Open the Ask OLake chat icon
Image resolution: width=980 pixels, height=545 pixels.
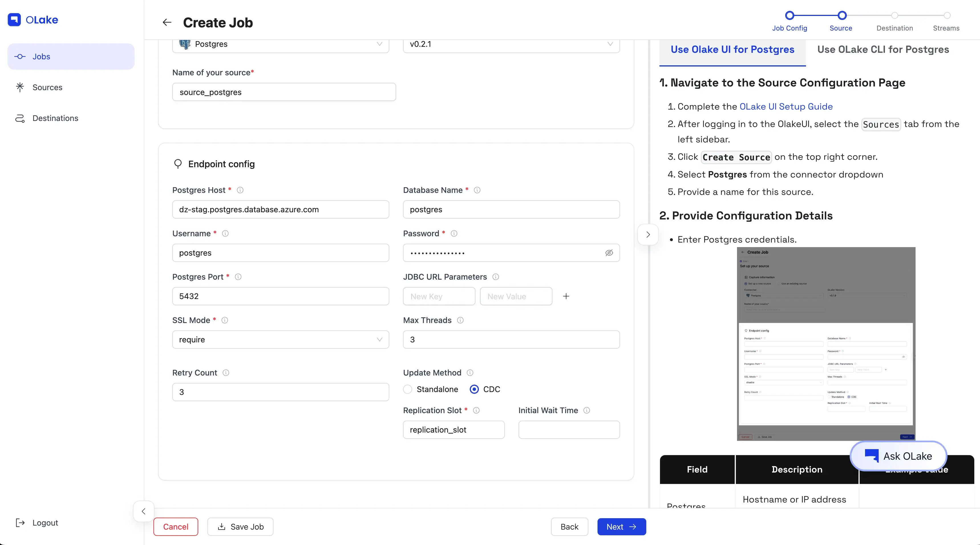point(871,456)
